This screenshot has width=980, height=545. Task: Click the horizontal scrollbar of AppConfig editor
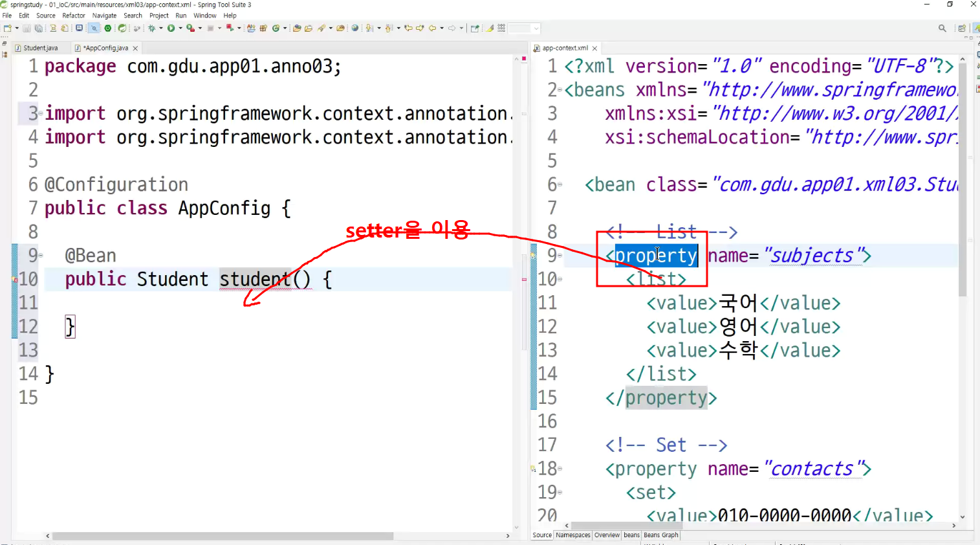(x=223, y=536)
